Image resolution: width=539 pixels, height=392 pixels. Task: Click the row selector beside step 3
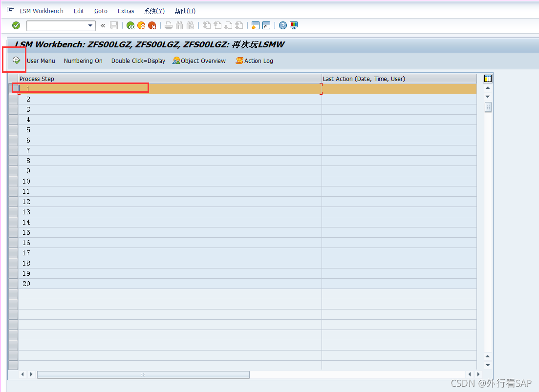pos(13,109)
